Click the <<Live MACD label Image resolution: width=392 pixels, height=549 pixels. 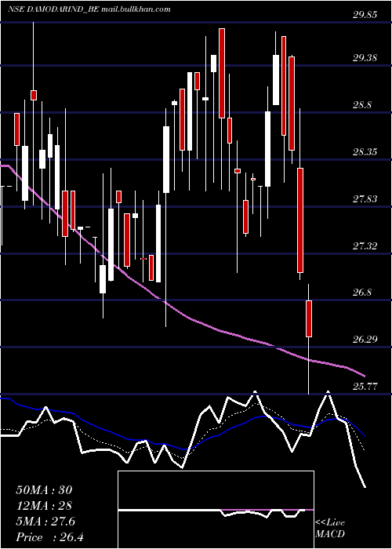[x=330, y=529]
